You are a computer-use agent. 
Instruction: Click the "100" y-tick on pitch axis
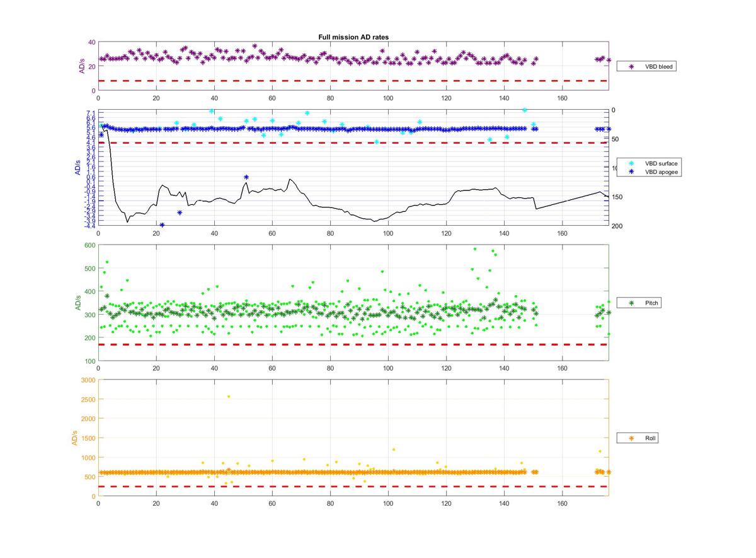pyautogui.click(x=89, y=361)
